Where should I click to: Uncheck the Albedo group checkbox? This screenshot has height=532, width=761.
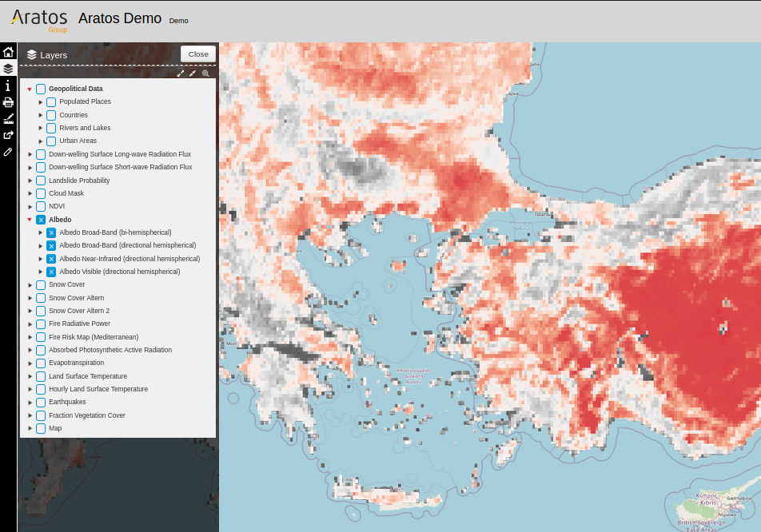click(41, 220)
